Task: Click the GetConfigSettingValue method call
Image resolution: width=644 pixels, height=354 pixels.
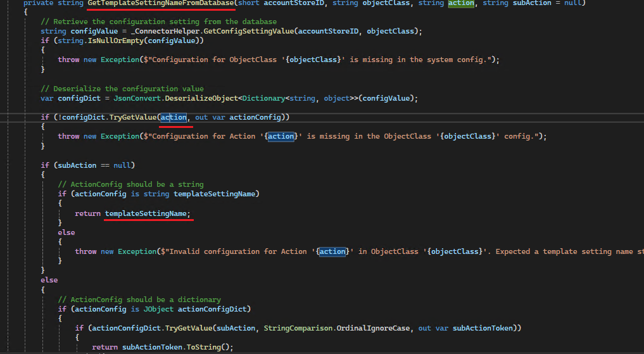Action: [248, 31]
